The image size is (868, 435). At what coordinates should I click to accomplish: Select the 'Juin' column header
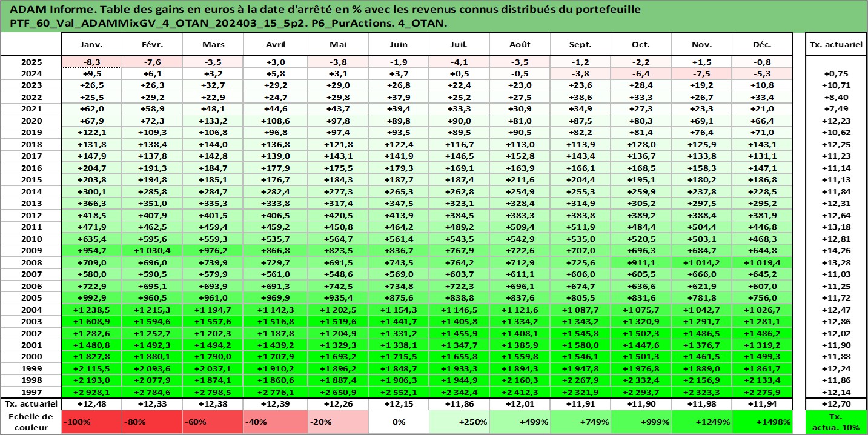coord(399,45)
